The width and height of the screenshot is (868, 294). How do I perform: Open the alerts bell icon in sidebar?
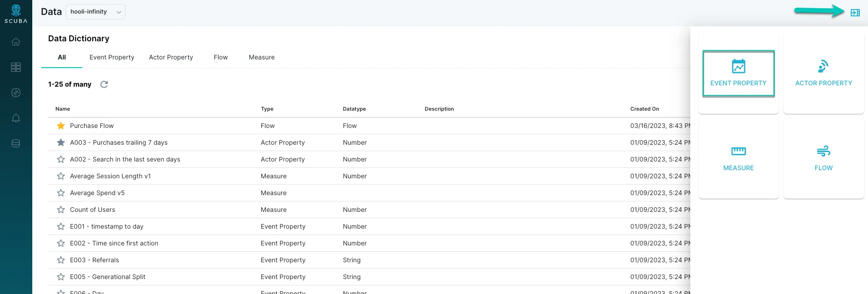click(x=16, y=118)
